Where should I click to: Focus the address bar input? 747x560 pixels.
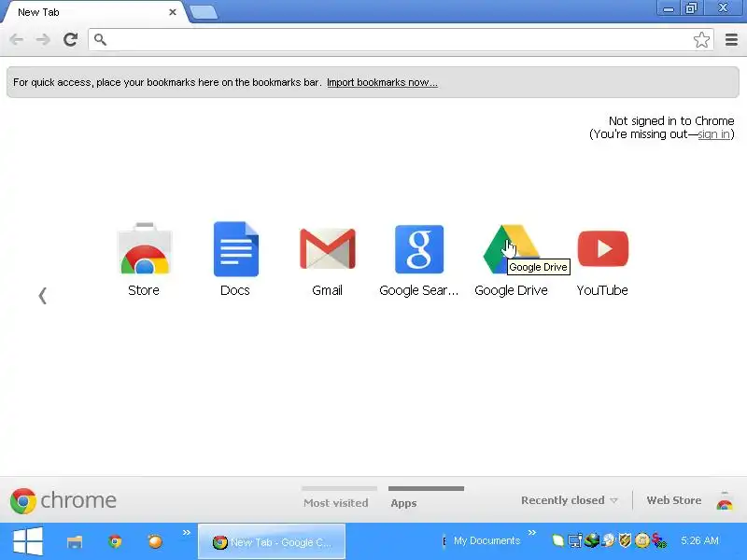(x=401, y=39)
